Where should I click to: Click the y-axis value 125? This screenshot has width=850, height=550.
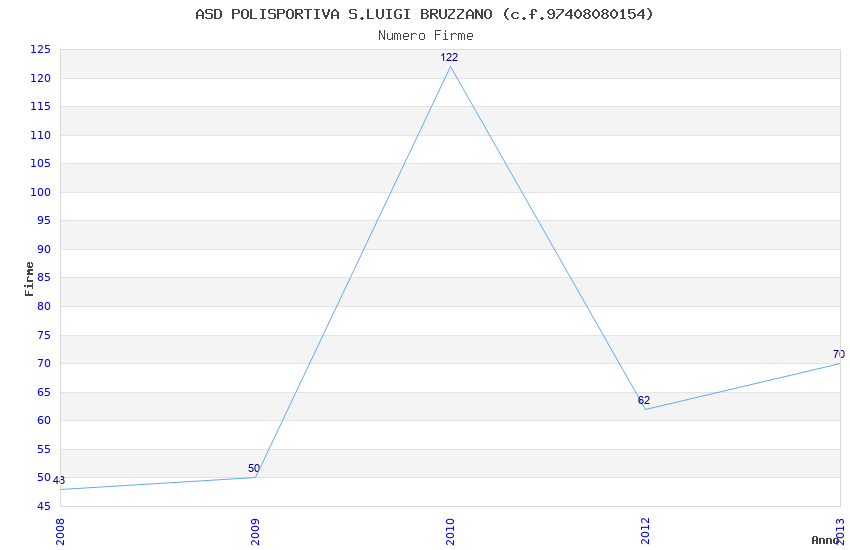tap(40, 49)
